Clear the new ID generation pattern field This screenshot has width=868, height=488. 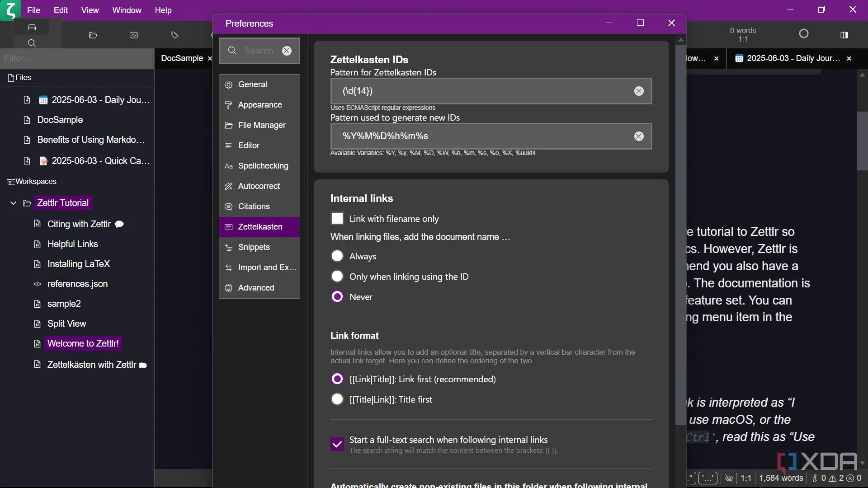coord(639,136)
